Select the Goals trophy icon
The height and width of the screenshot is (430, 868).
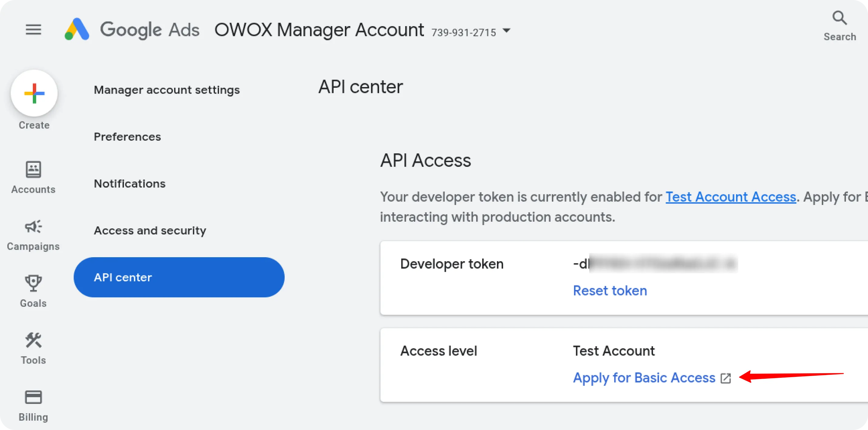click(33, 283)
